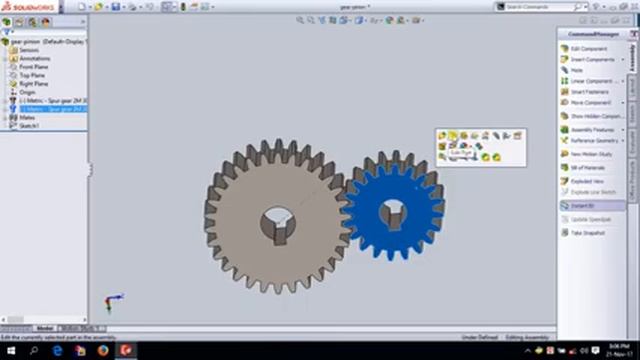The image size is (640, 360).
Task: Click the Rebuild traffic light icon
Action: coord(183,7)
